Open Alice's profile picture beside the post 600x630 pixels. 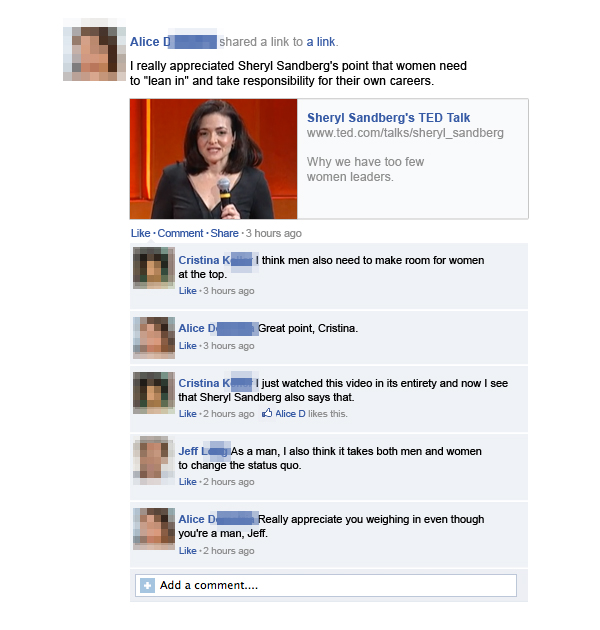point(94,49)
